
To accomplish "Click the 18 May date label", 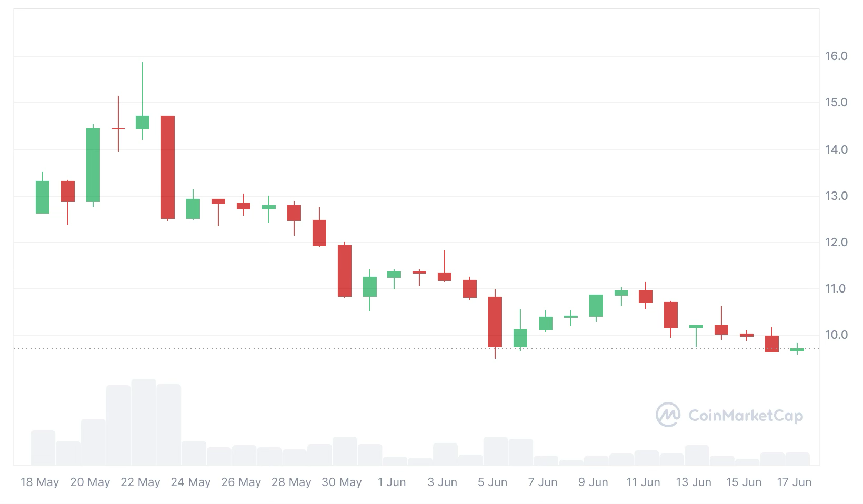I will pos(39,482).
